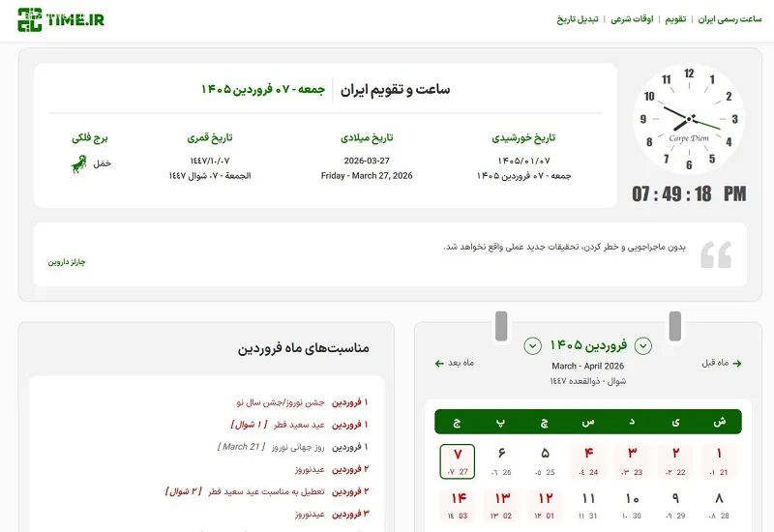Click the digital time 07:49:18 PM

point(689,194)
